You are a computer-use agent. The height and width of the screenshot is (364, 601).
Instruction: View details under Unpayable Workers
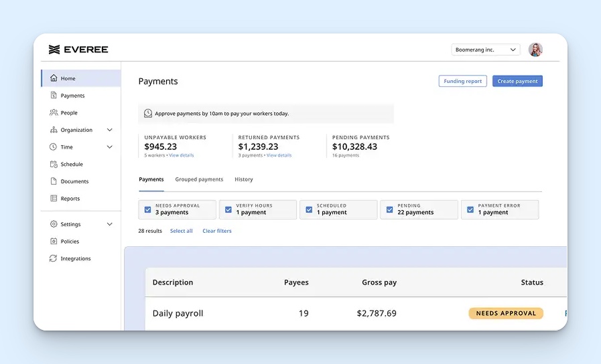tap(182, 155)
